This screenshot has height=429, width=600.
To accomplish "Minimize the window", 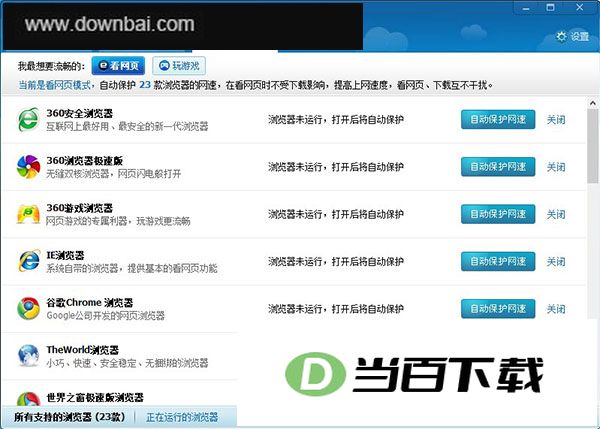I will point(527,8).
